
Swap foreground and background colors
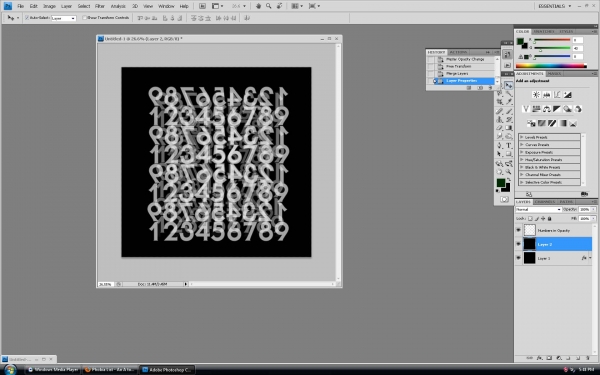coord(509,179)
